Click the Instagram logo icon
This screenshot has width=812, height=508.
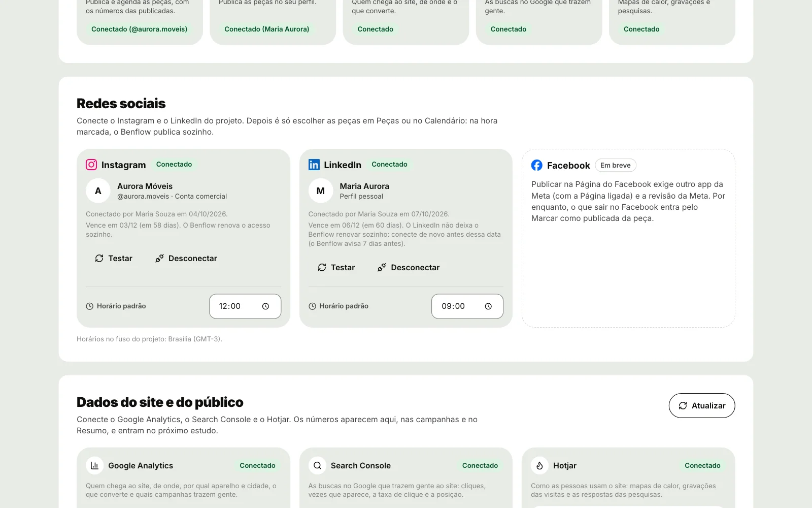coord(91,165)
